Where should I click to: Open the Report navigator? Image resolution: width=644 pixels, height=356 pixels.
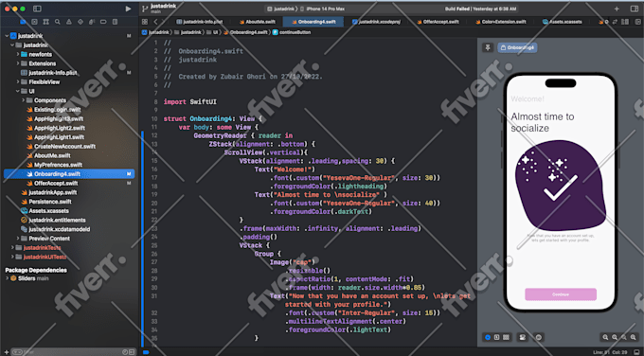click(115, 22)
